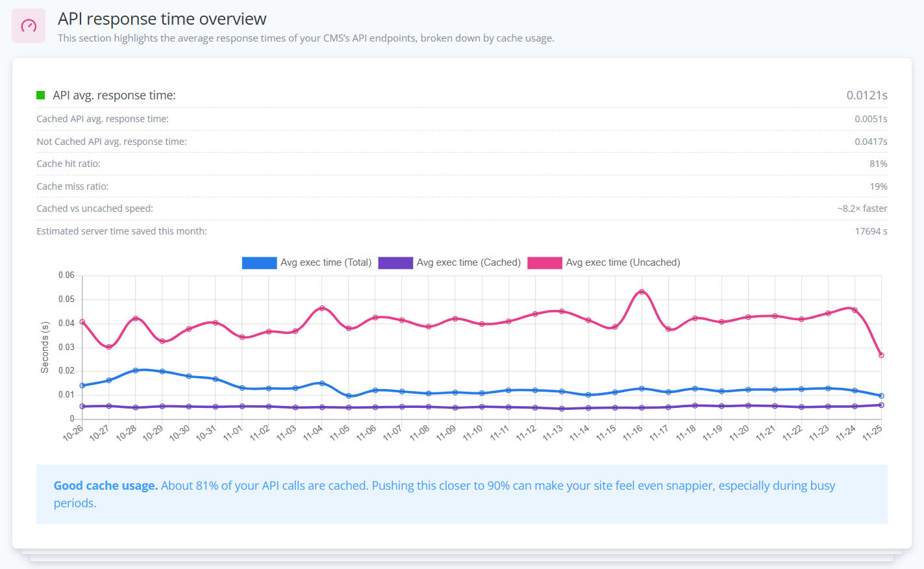Click the 'Cached vs uncached speed:' label
This screenshot has width=924, height=569.
pyautogui.click(x=95, y=209)
